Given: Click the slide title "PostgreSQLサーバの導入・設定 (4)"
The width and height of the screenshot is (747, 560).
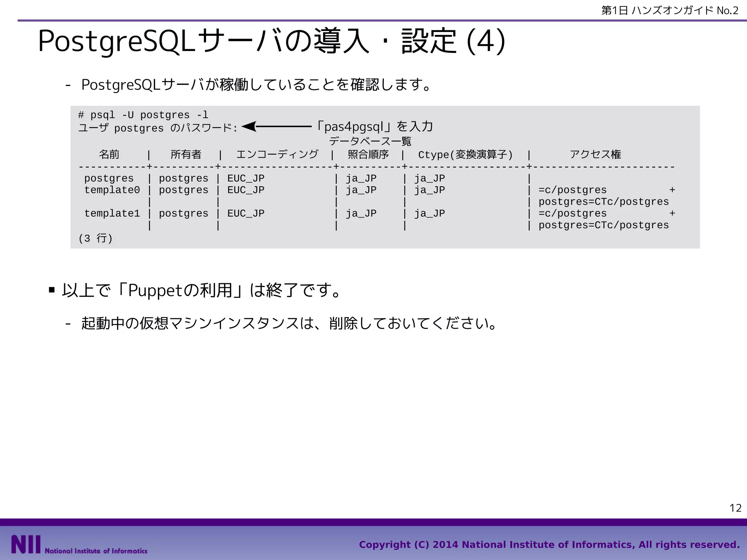Looking at the screenshot, I should click(271, 41).
